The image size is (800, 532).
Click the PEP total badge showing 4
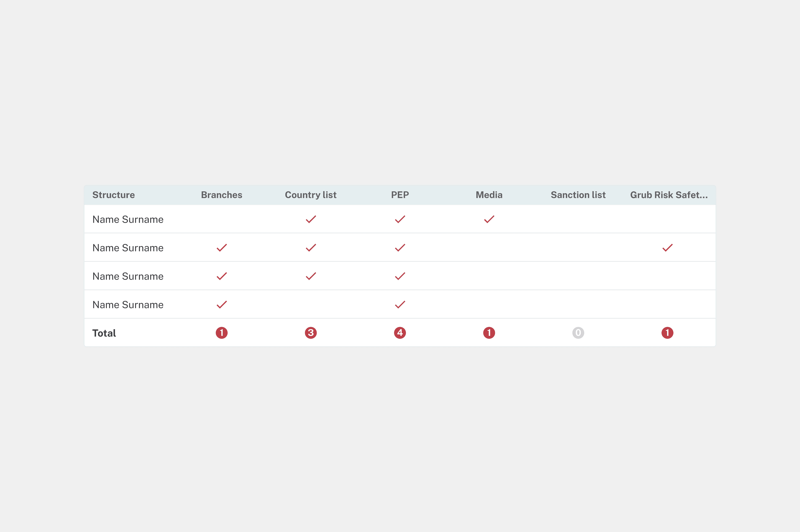pyautogui.click(x=400, y=333)
